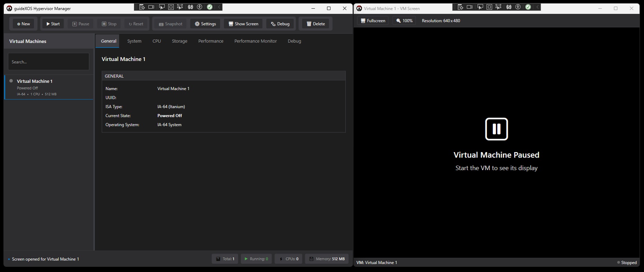The width and height of the screenshot is (644, 272).
Task: Click the large pause icon on VM screen
Action: pos(496,129)
